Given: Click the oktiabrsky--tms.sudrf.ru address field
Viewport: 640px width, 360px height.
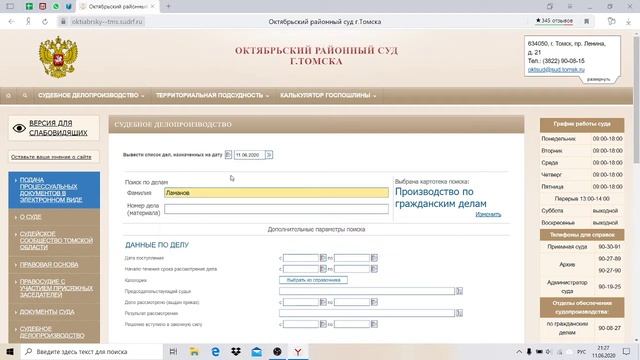Looking at the screenshot, I should coord(107,22).
